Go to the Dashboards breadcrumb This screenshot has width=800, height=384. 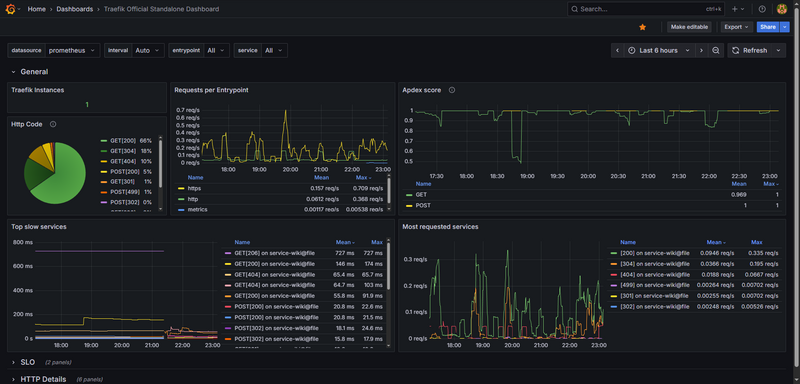[x=74, y=9]
